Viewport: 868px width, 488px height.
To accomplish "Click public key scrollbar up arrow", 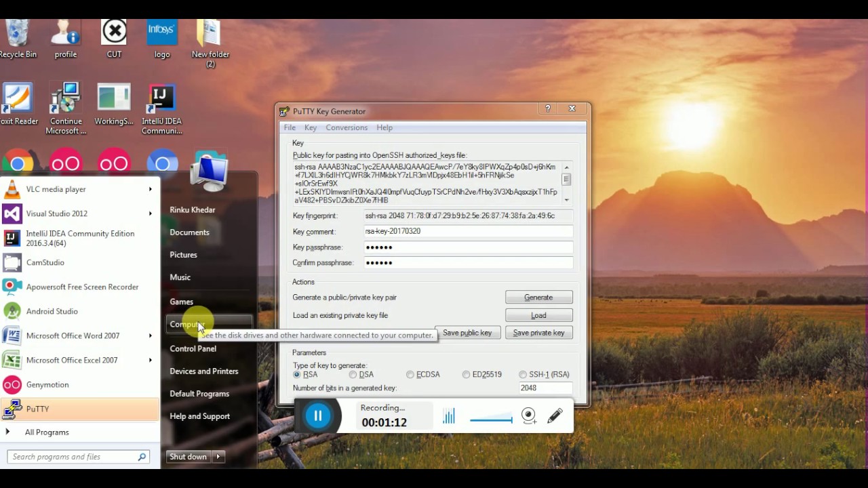I will 566,167.
